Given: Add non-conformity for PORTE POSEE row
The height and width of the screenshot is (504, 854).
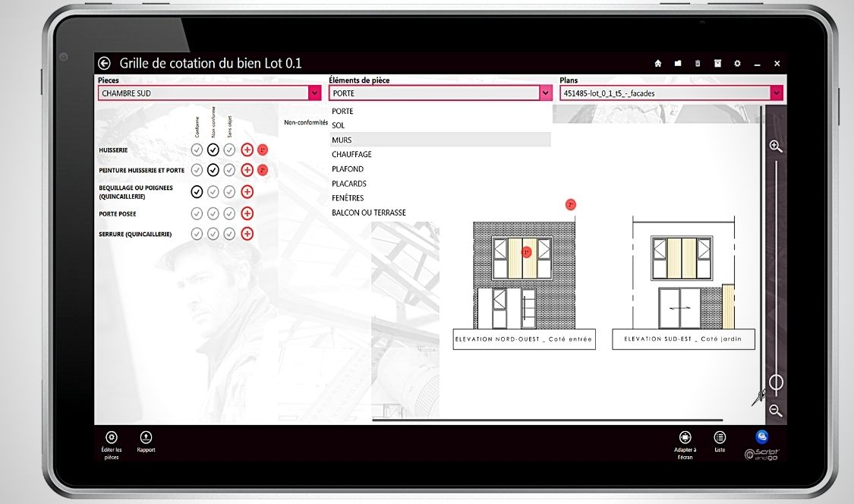Looking at the screenshot, I should [247, 214].
